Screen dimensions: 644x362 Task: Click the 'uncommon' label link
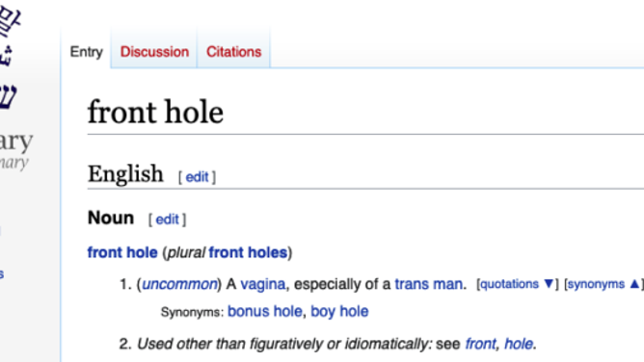(179, 284)
